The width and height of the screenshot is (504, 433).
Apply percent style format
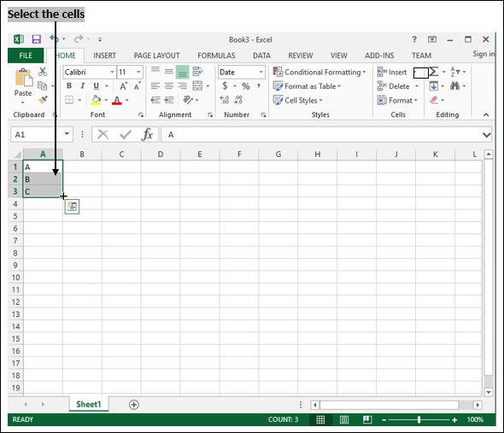click(245, 86)
